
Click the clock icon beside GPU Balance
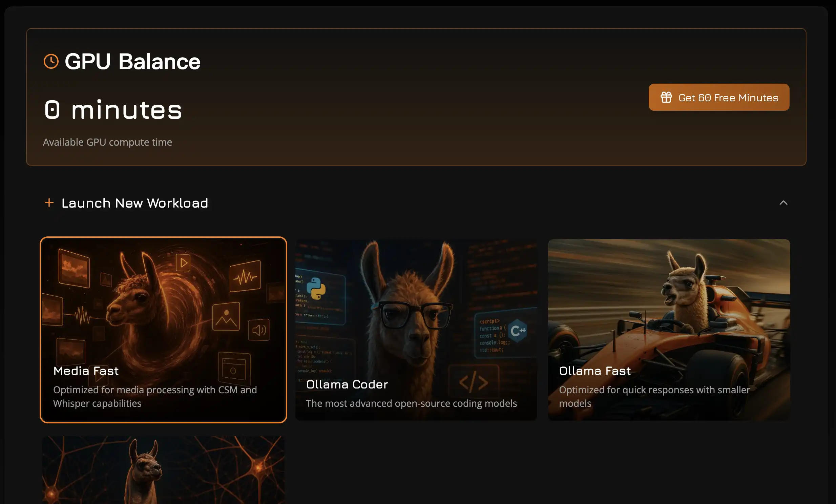[51, 61]
